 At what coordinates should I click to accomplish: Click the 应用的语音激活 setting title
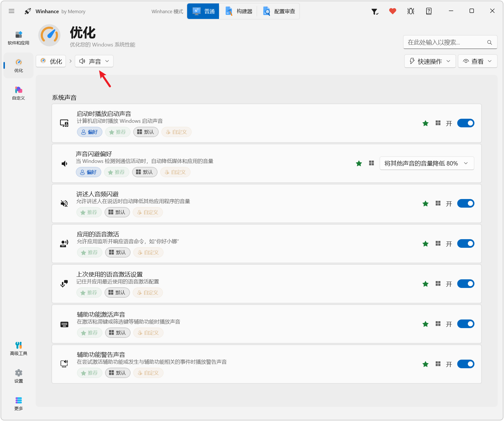coord(98,234)
